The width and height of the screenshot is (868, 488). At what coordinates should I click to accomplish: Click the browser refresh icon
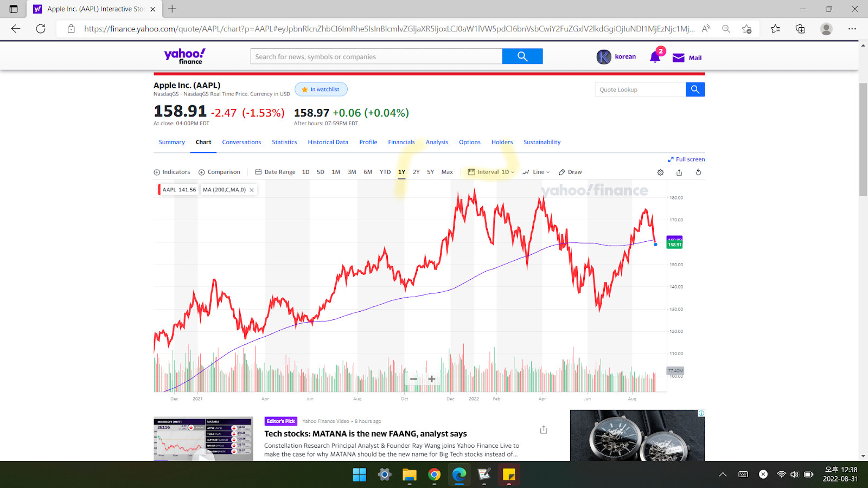coord(41,29)
